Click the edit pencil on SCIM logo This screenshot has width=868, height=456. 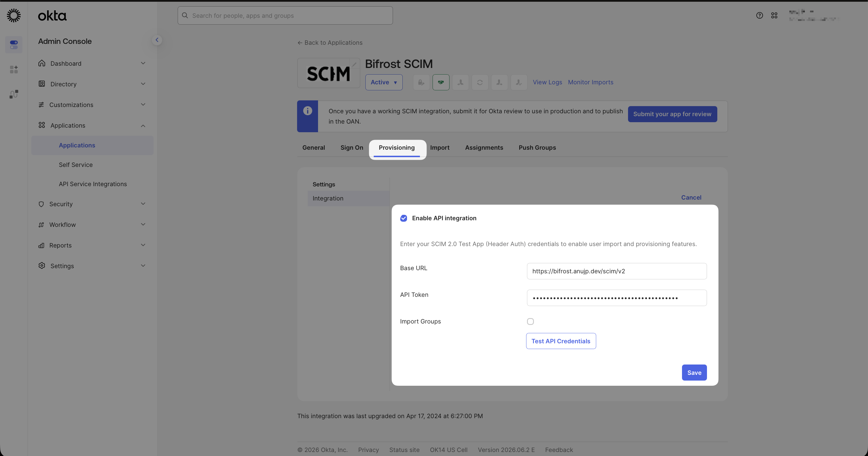pyautogui.click(x=354, y=64)
